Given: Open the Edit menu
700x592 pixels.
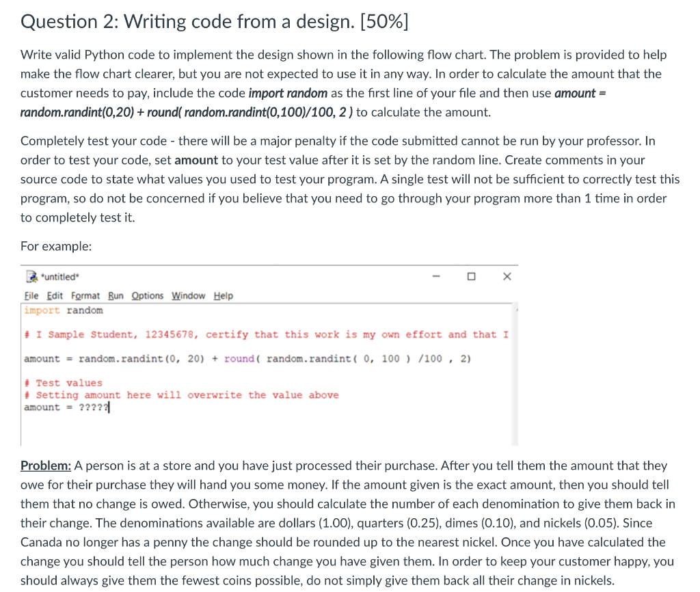Looking at the screenshot, I should 55,295.
